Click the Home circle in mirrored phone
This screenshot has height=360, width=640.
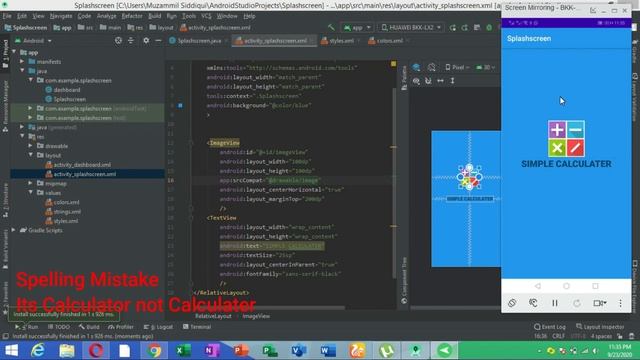coord(566,286)
